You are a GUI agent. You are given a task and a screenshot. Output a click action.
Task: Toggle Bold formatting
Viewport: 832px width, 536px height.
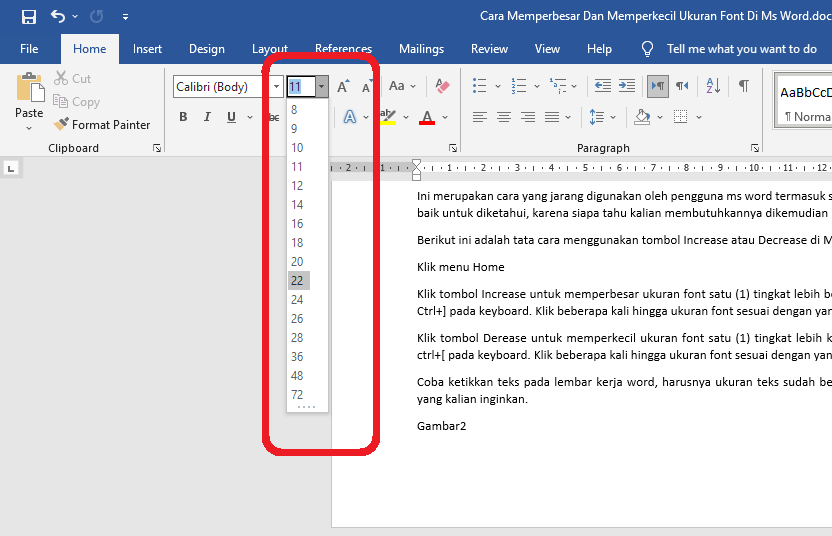tap(183, 117)
